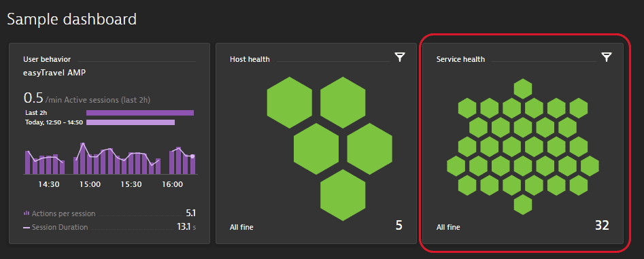Click the Session Duration legend entry
Screen dimensions: 644x259
click(56, 227)
